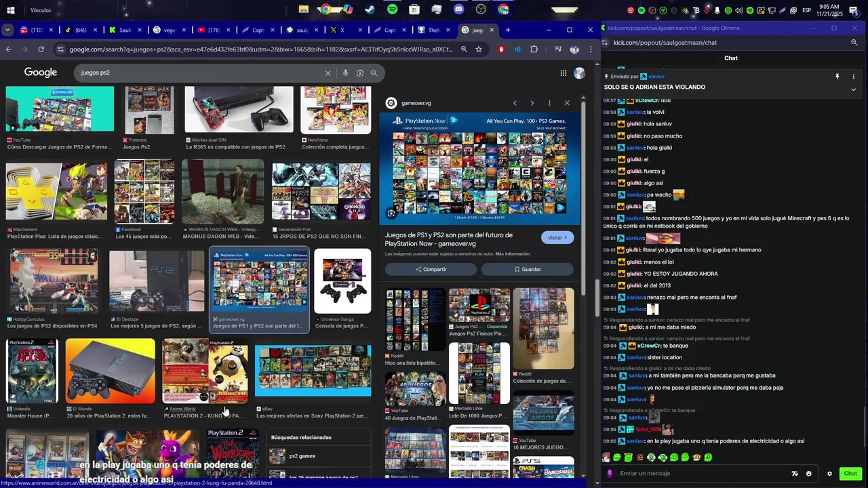Unpin the pinned chat message

pos(837,77)
